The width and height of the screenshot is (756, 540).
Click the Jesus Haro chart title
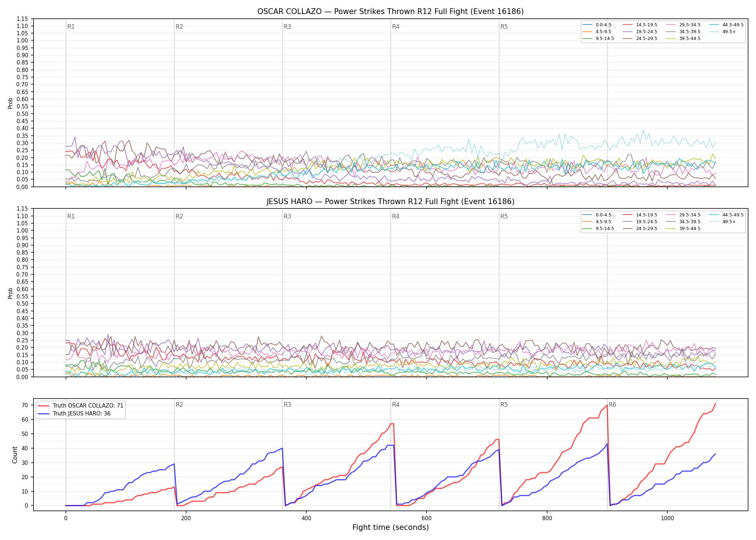coord(390,202)
